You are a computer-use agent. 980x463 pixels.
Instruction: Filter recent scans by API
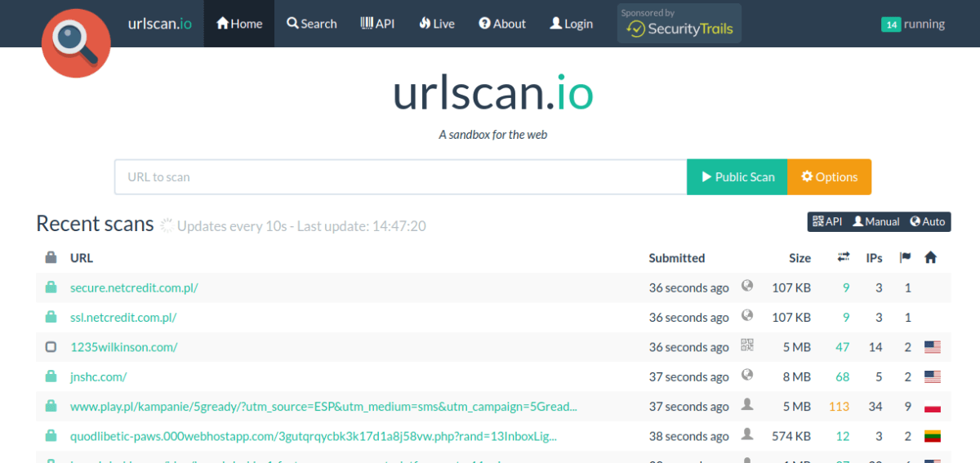pos(827,221)
